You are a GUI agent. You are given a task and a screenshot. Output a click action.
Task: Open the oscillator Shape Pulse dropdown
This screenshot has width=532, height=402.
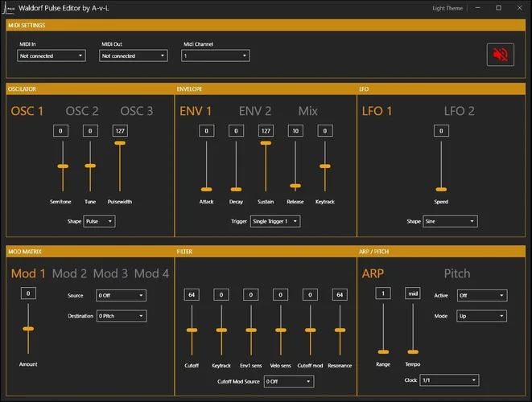[99, 221]
